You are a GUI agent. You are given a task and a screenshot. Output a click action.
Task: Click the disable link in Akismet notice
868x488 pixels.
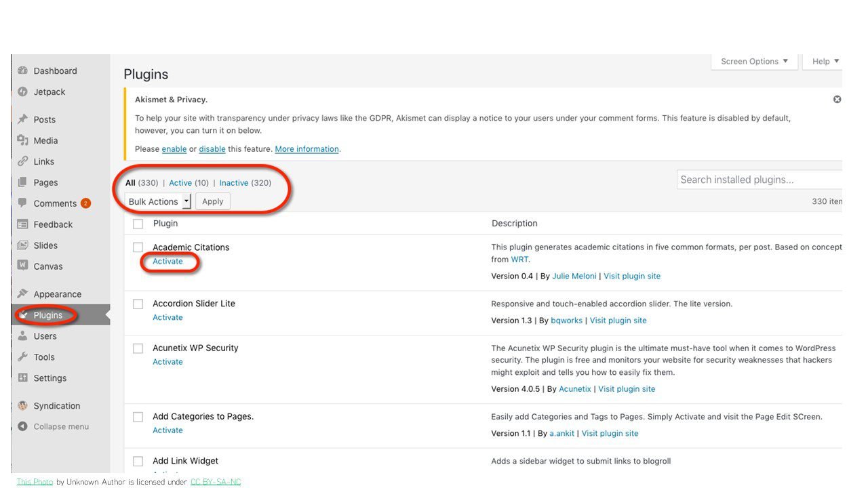point(212,149)
